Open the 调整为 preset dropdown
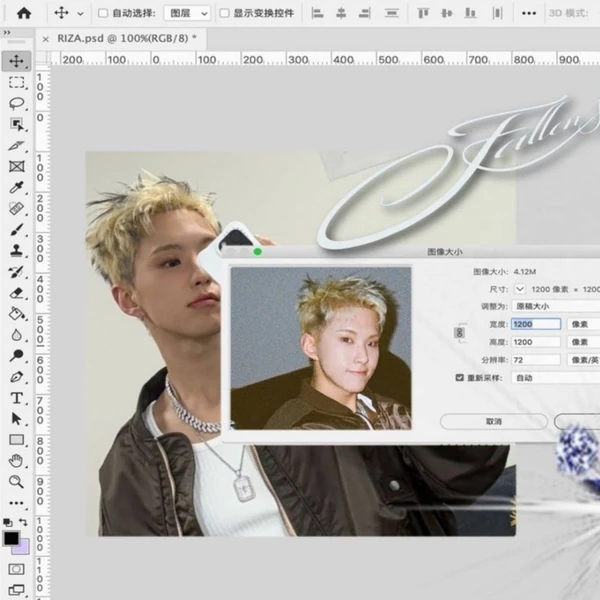This screenshot has width=600, height=600. [x=555, y=306]
